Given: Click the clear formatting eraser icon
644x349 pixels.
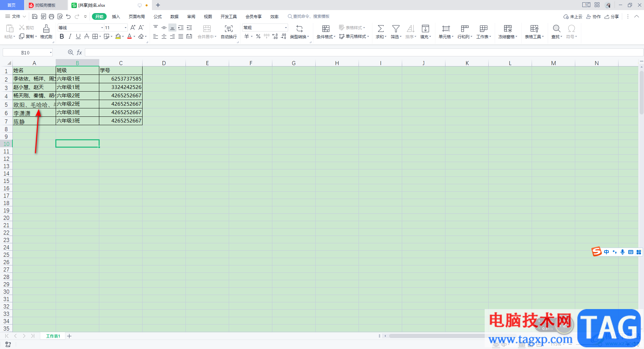Looking at the screenshot, I should point(141,36).
